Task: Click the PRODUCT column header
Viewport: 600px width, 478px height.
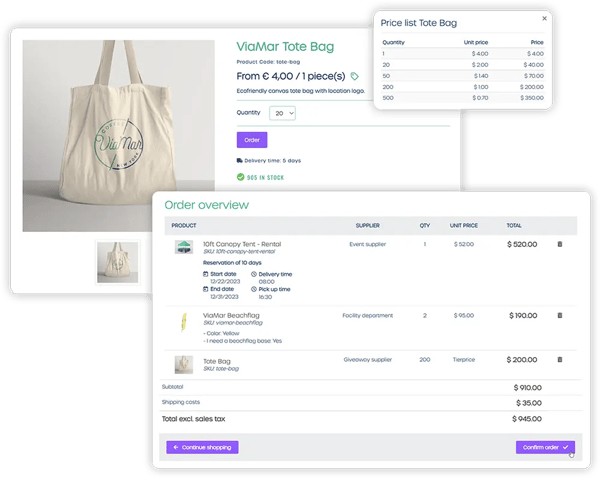Action: coord(184,225)
